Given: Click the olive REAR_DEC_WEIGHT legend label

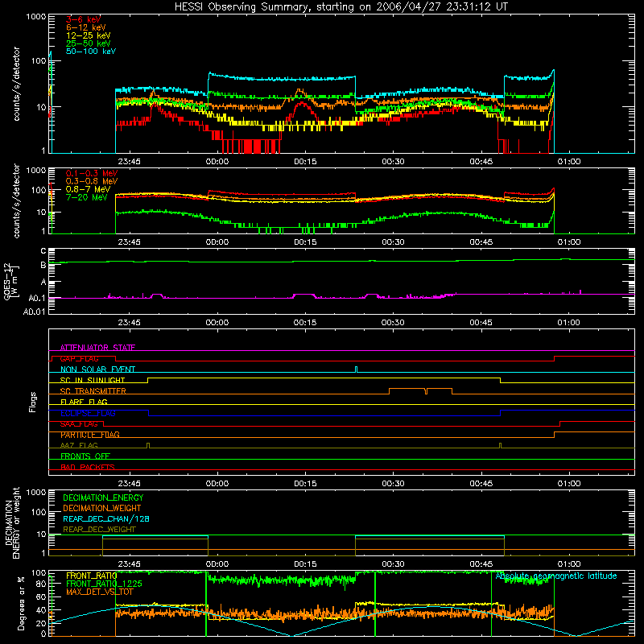Looking at the screenshot, I should click(x=99, y=530).
